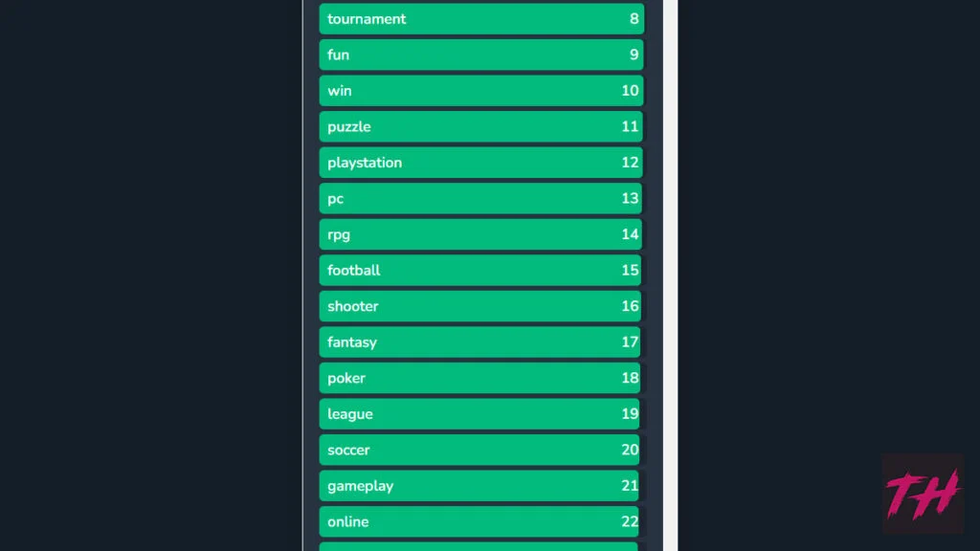This screenshot has height=551, width=980.
Task: Select the win keyword entry
Action: coord(480,91)
